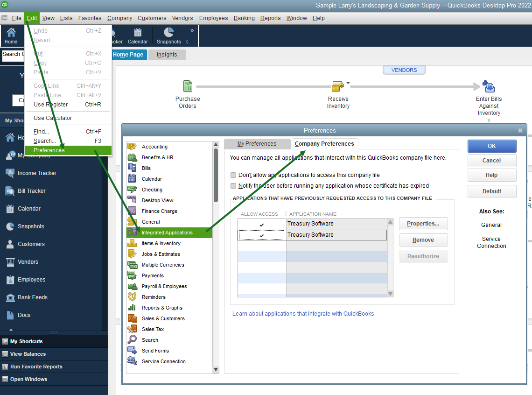Open Learn about applications that integrate link
The height and width of the screenshot is (395, 532).
click(x=303, y=314)
